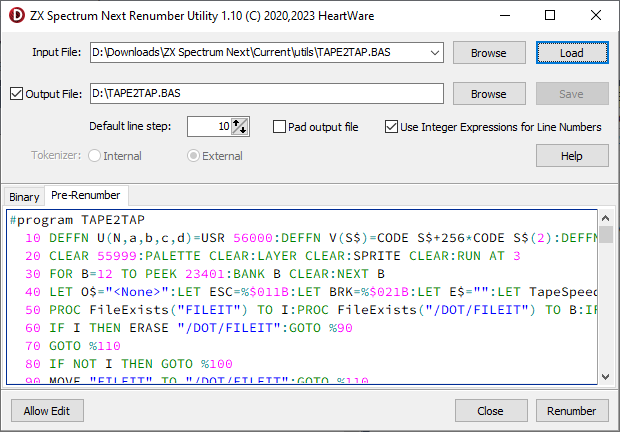Toggle the Pad output file checkbox
Image resolution: width=620 pixels, height=432 pixels.
pyautogui.click(x=281, y=127)
